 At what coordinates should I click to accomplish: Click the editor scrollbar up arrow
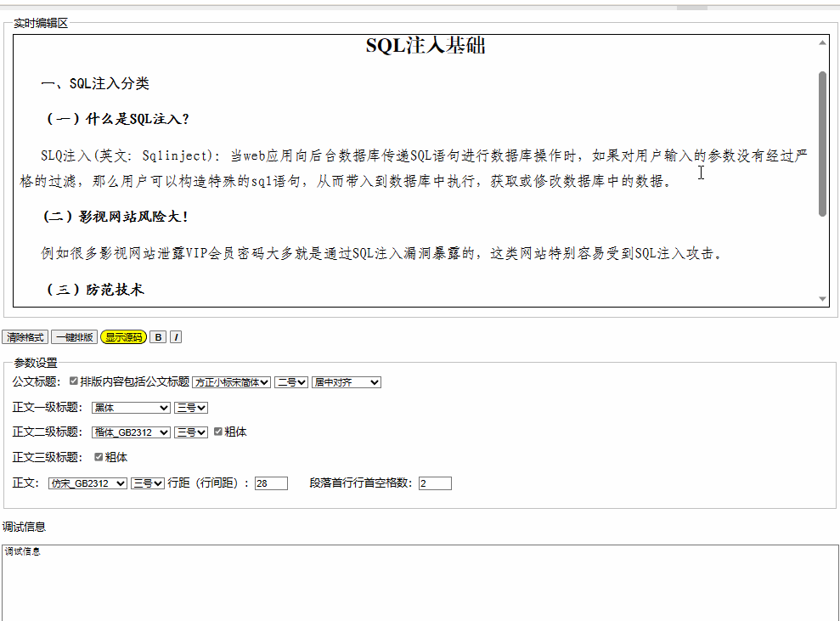[x=822, y=42]
